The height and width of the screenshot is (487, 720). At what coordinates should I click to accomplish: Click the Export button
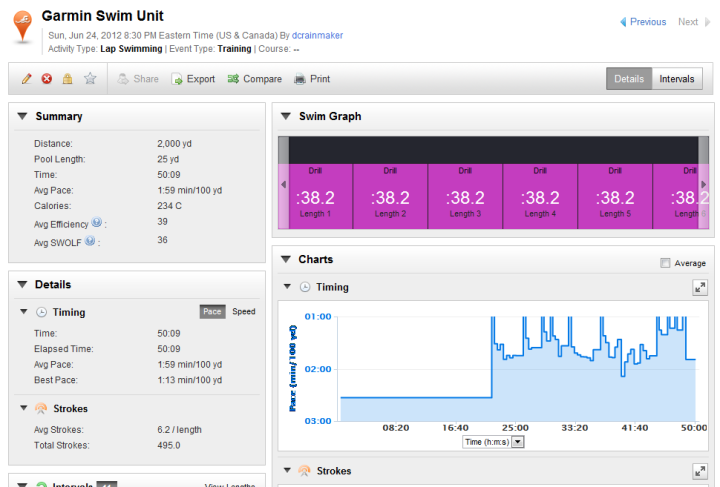point(192,79)
